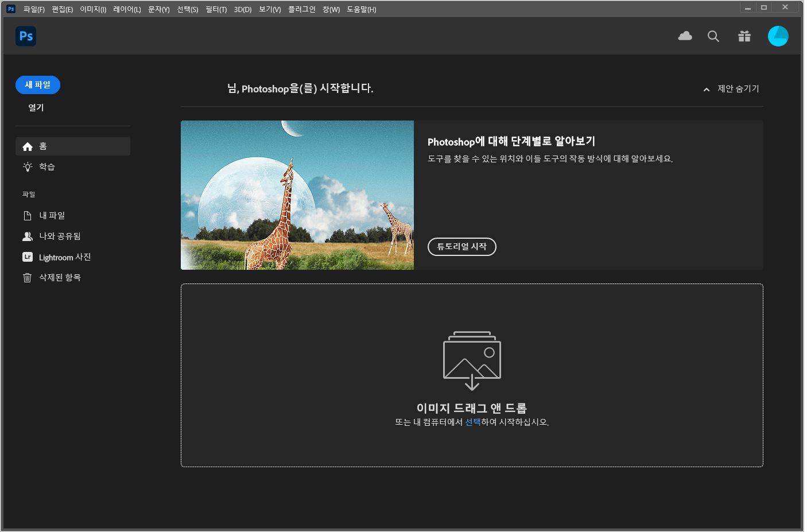
Task: Start the tutorial with 튜토리얼 시작
Action: pos(461,246)
